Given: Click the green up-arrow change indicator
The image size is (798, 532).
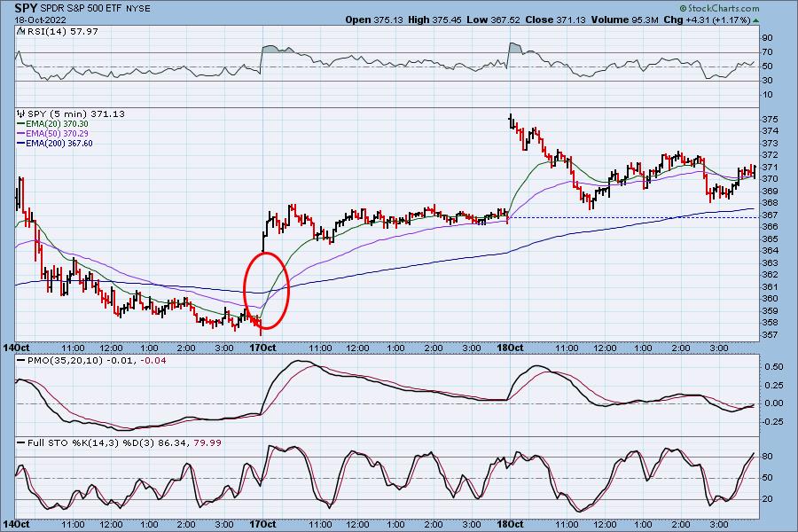Looking at the screenshot, I should click(755, 20).
